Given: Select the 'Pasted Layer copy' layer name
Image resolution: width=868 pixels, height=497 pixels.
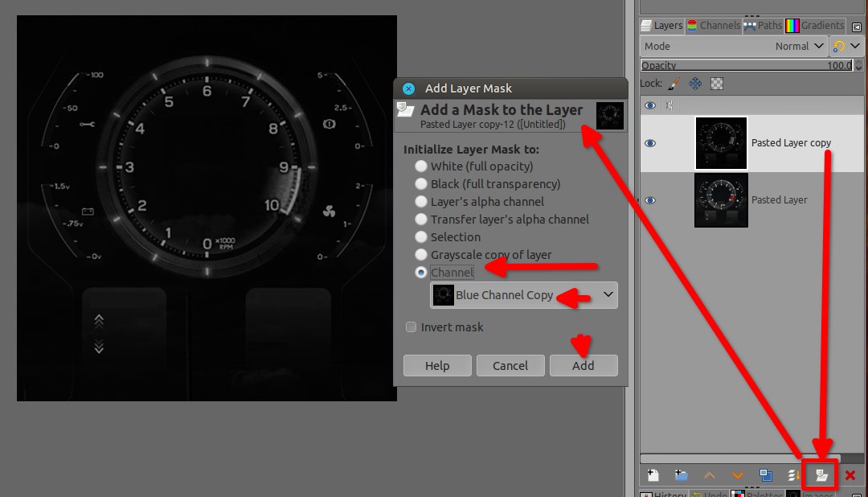Looking at the screenshot, I should click(x=791, y=143).
